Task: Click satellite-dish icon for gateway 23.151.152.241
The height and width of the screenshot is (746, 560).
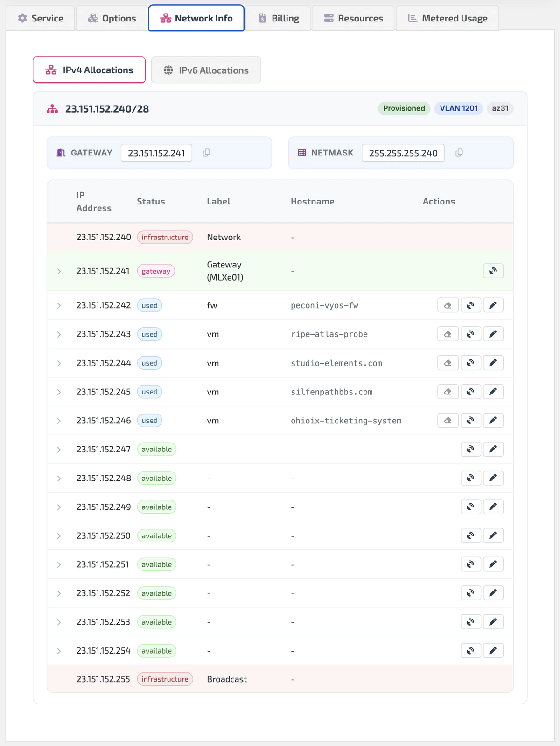Action: pyautogui.click(x=493, y=271)
